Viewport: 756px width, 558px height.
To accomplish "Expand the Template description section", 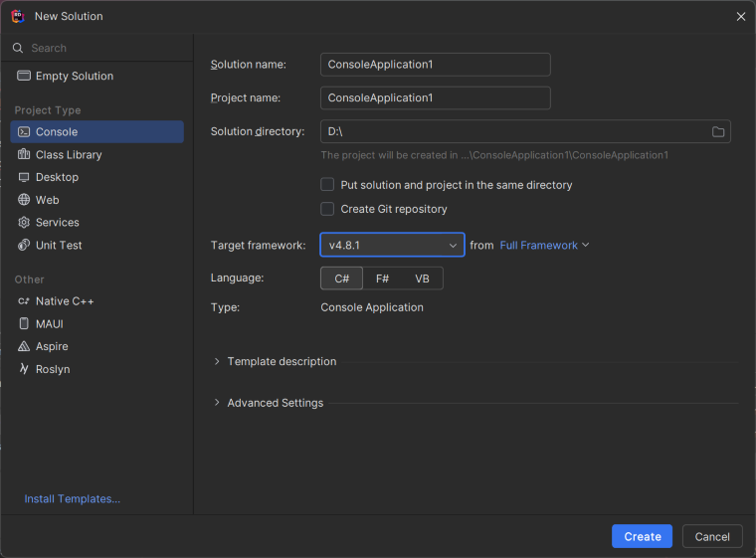I will point(217,361).
